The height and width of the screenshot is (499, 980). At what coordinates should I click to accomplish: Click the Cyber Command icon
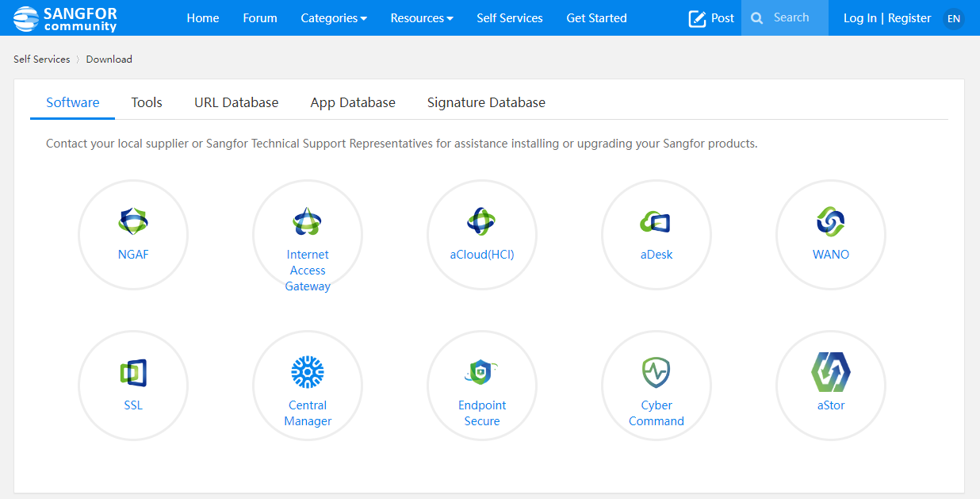point(657,372)
